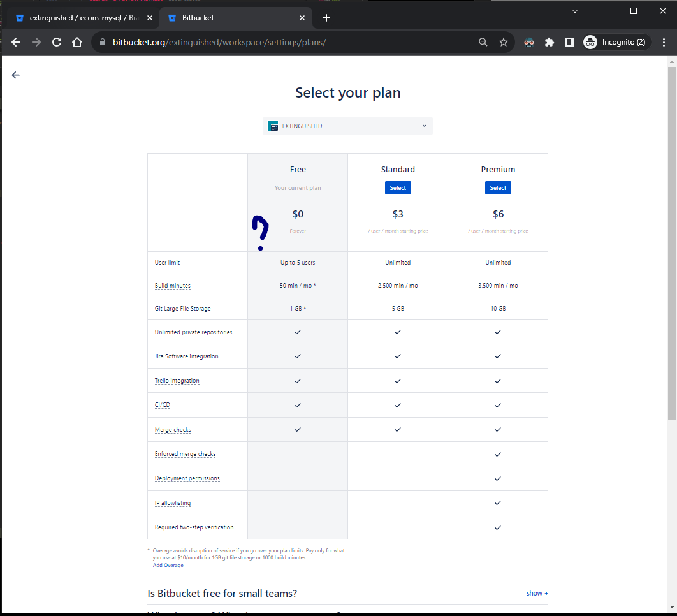Show answer for Is Bitbucket free question
The height and width of the screenshot is (616, 677).
(x=537, y=593)
